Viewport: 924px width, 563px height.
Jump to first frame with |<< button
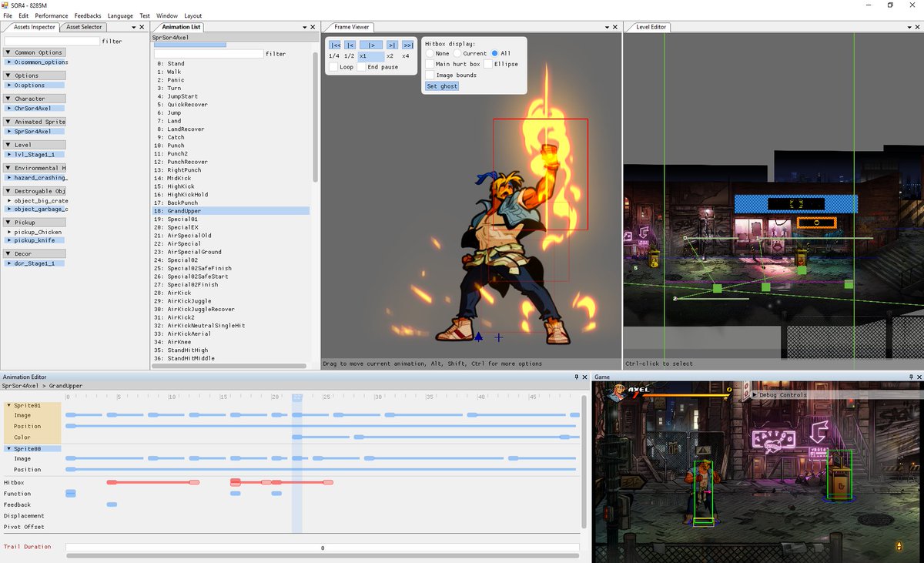coord(335,45)
